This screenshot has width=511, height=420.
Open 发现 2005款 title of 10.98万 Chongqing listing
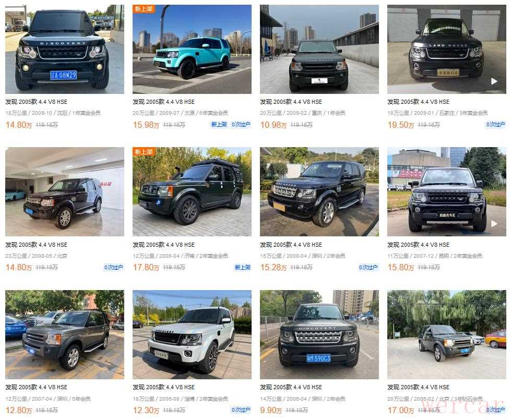tap(291, 102)
